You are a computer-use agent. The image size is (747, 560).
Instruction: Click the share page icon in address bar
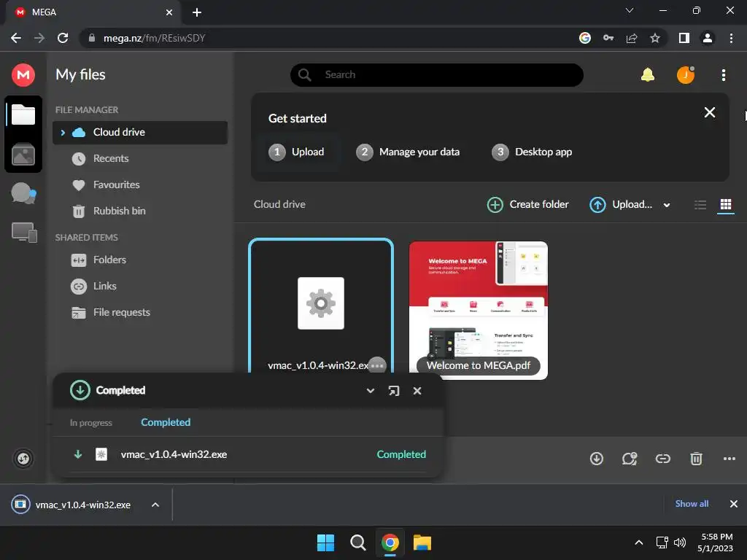[x=632, y=38]
